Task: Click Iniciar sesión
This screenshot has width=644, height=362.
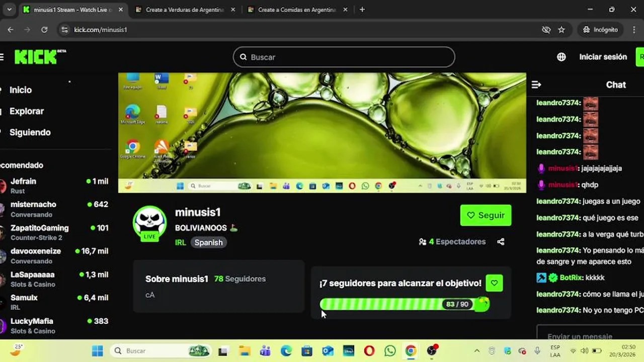Action: pos(603,57)
